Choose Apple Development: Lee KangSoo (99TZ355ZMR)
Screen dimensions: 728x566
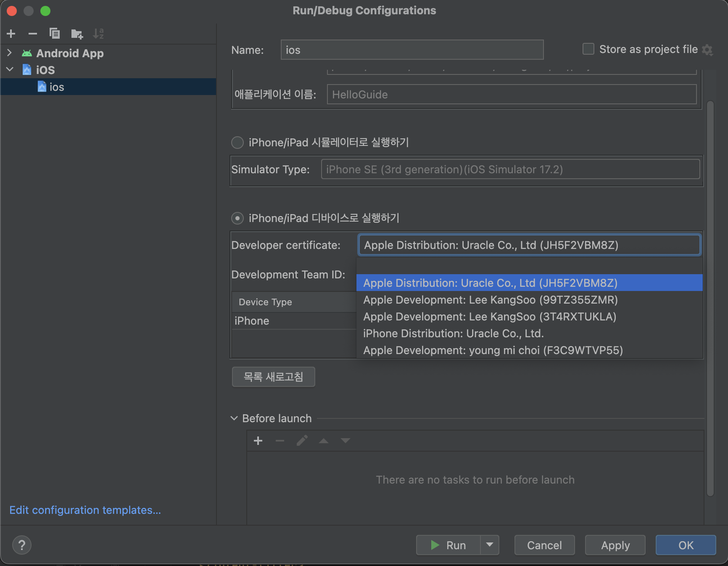click(x=490, y=300)
